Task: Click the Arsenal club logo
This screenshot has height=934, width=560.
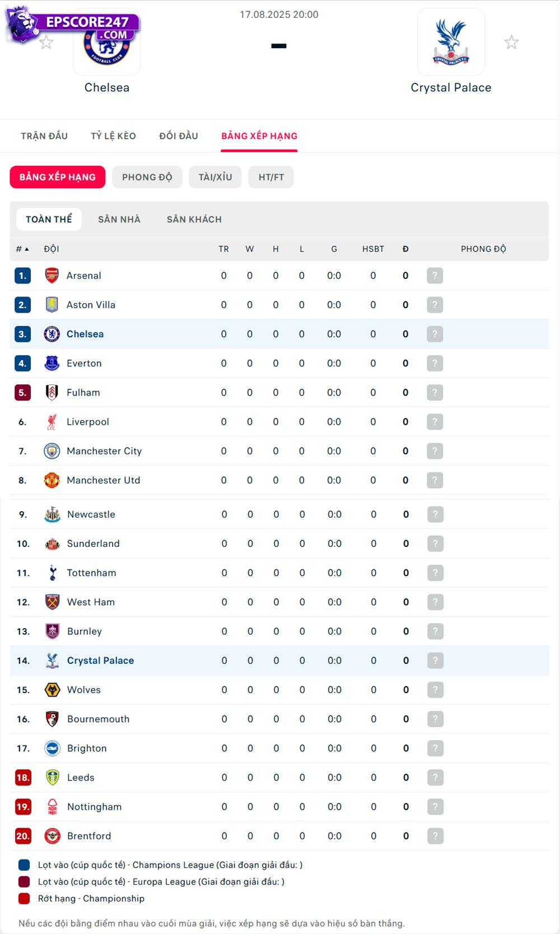Action: (52, 276)
